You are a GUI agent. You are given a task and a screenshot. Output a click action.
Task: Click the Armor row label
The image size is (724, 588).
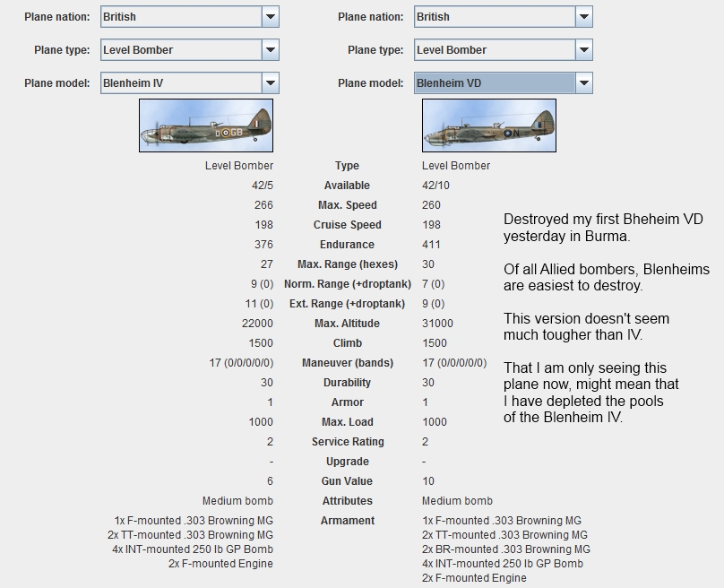pos(348,402)
